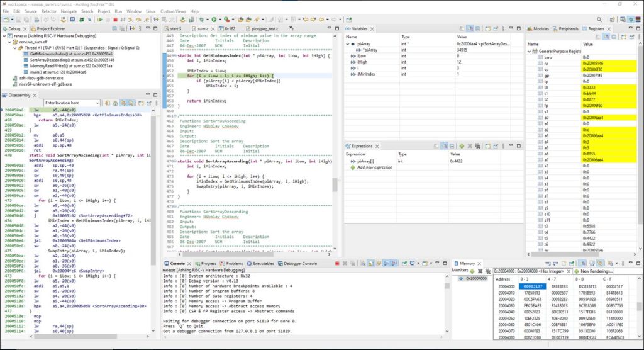Toggle Show Type Names in Variables toolbar

[462, 29]
